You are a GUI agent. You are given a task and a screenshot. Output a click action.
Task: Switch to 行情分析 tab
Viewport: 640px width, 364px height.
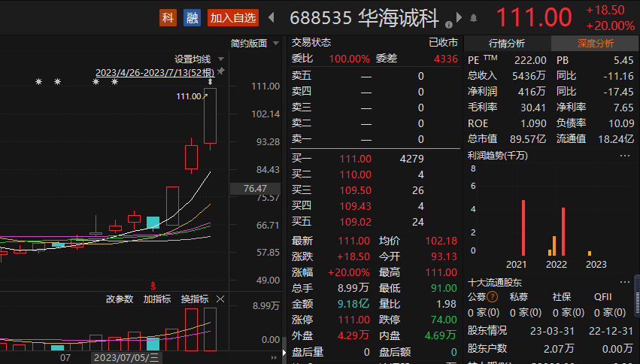click(x=507, y=44)
